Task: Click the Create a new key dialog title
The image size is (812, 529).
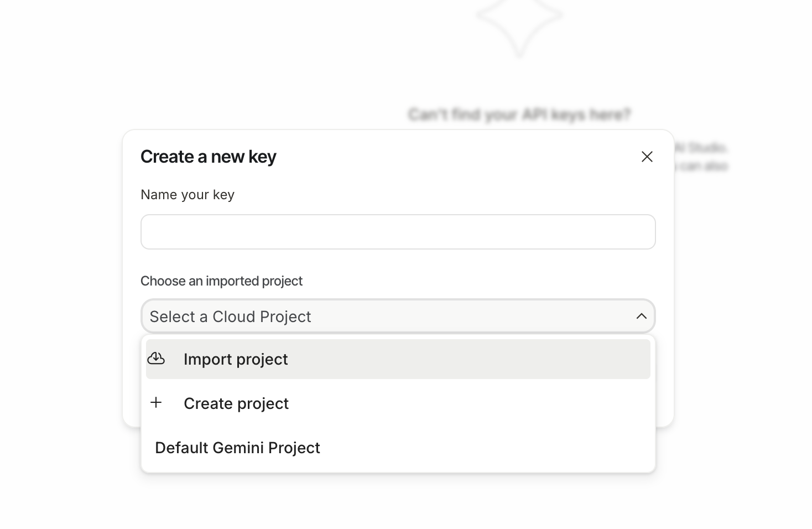Action: (x=209, y=157)
